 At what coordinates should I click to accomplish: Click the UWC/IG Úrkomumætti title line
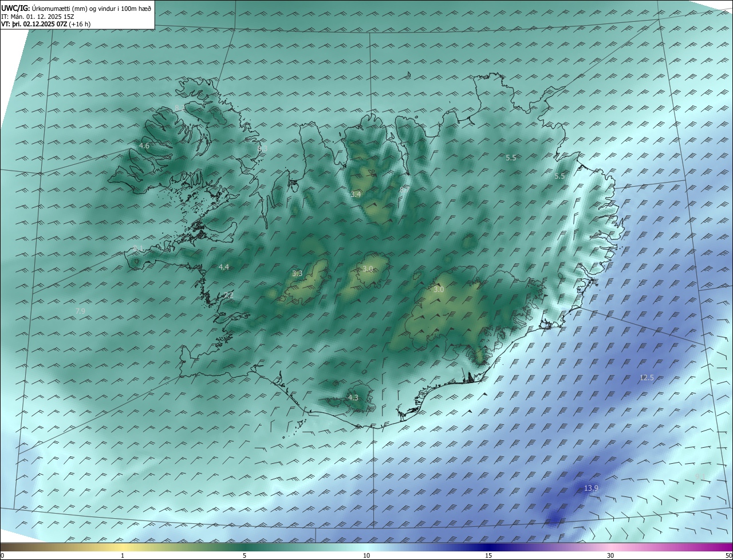tap(76, 8)
